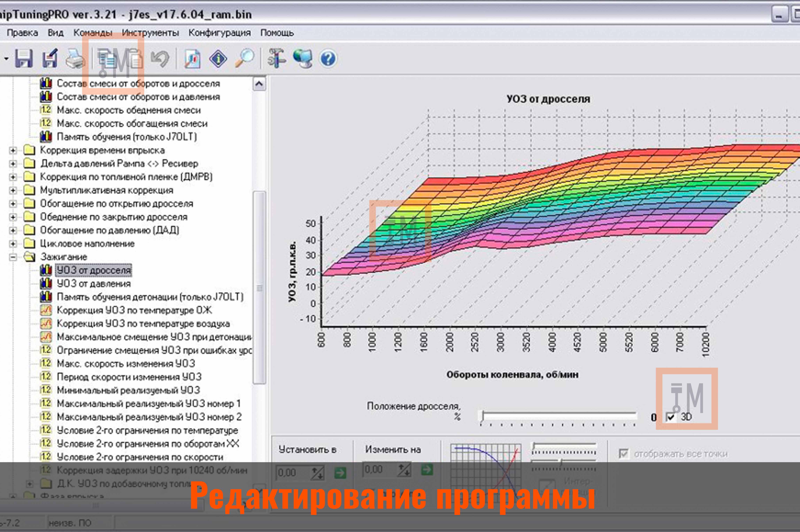
Task: Expand Цикловое наполнение folder
Action: click(x=13, y=244)
